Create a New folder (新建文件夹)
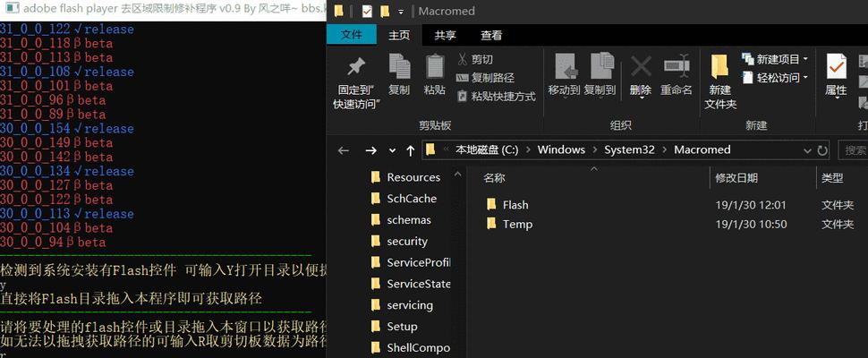The image size is (868, 358). pos(720,81)
